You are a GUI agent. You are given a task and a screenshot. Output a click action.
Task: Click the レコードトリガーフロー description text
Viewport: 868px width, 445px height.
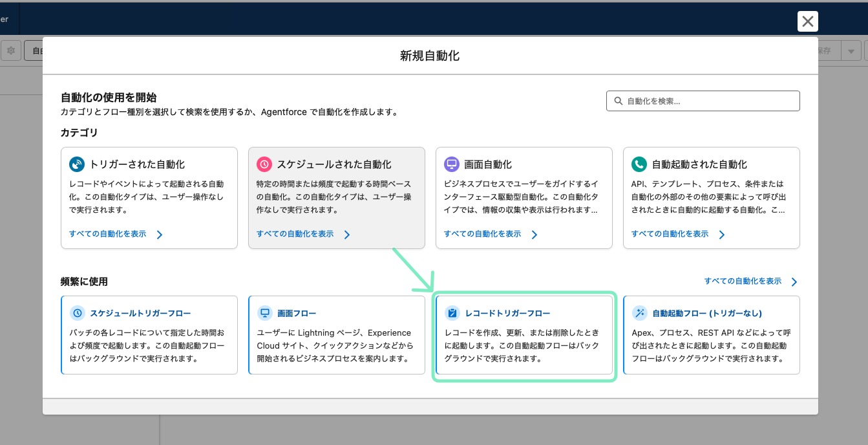coord(524,345)
